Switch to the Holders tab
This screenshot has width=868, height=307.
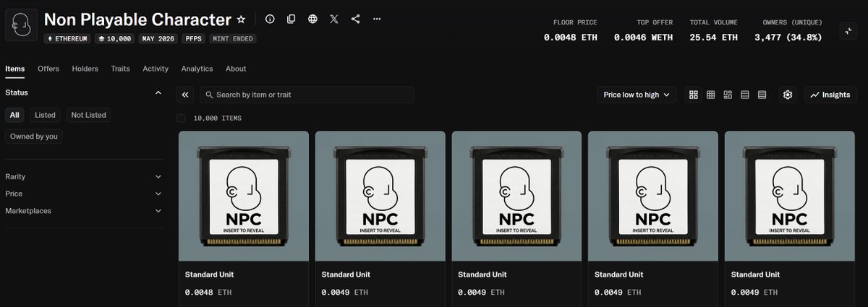(x=85, y=69)
